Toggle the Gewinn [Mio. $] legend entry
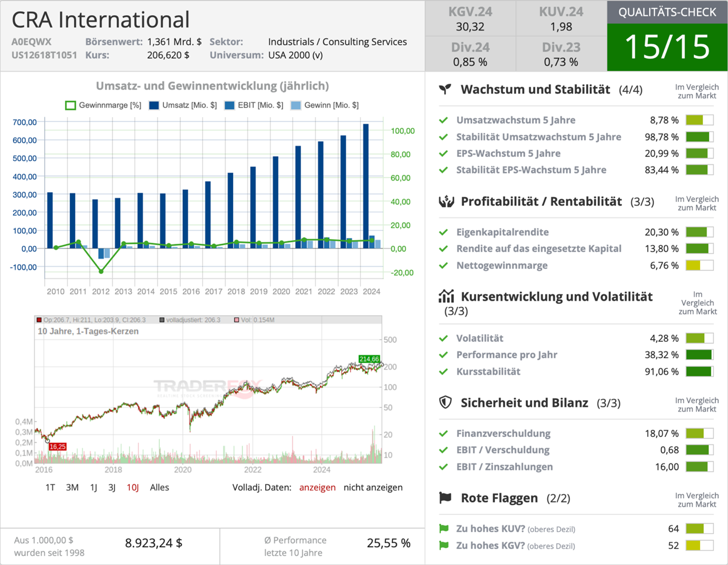This screenshot has height=565, width=728. (325, 105)
